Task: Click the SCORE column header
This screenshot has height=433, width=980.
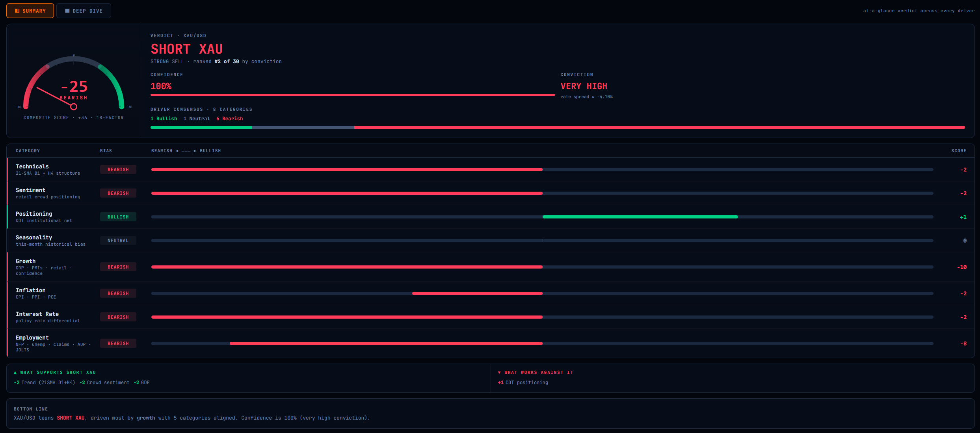Action: (959, 151)
